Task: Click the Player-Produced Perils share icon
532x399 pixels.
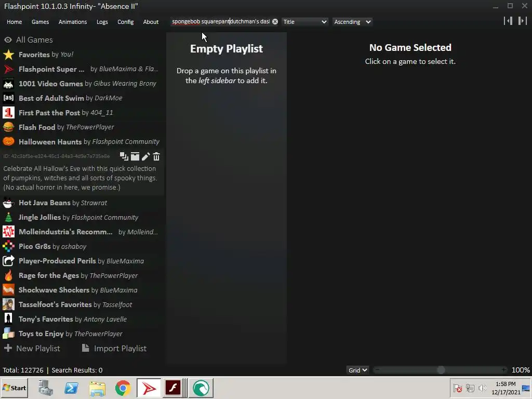Action: point(8,261)
